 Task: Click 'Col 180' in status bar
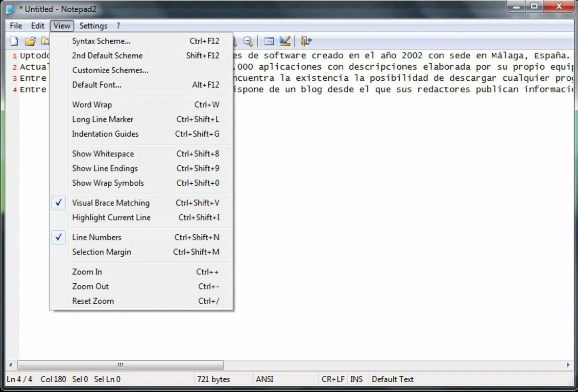coord(53,379)
